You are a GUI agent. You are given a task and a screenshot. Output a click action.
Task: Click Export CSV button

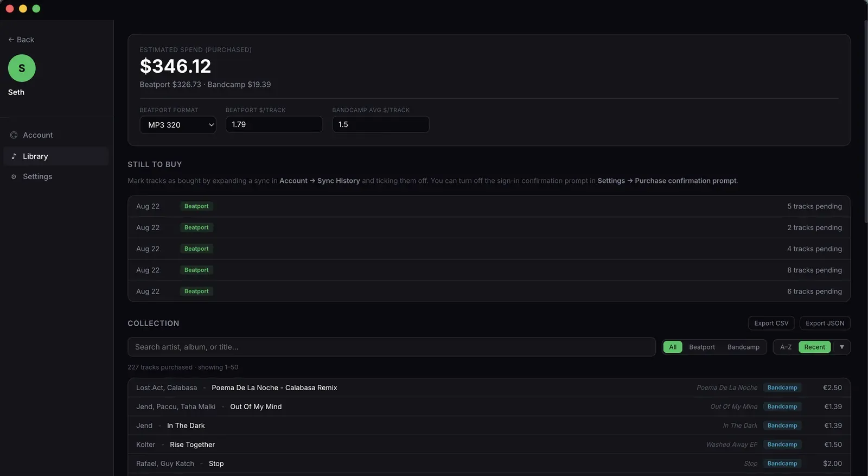click(771, 323)
